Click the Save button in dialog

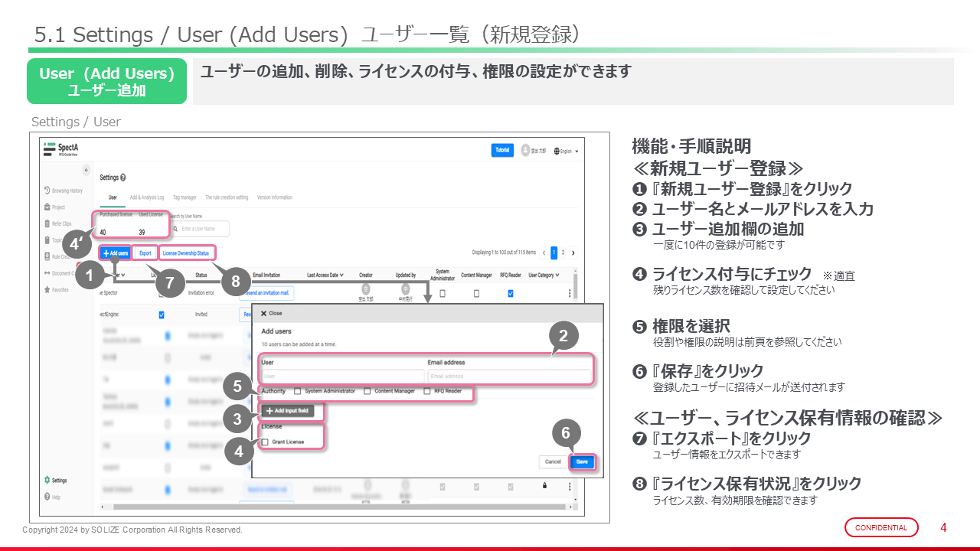tap(582, 462)
